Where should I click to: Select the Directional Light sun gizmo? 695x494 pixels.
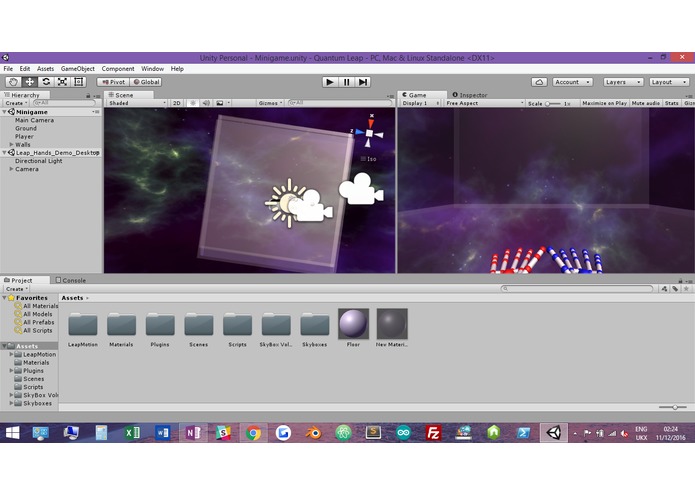point(286,203)
